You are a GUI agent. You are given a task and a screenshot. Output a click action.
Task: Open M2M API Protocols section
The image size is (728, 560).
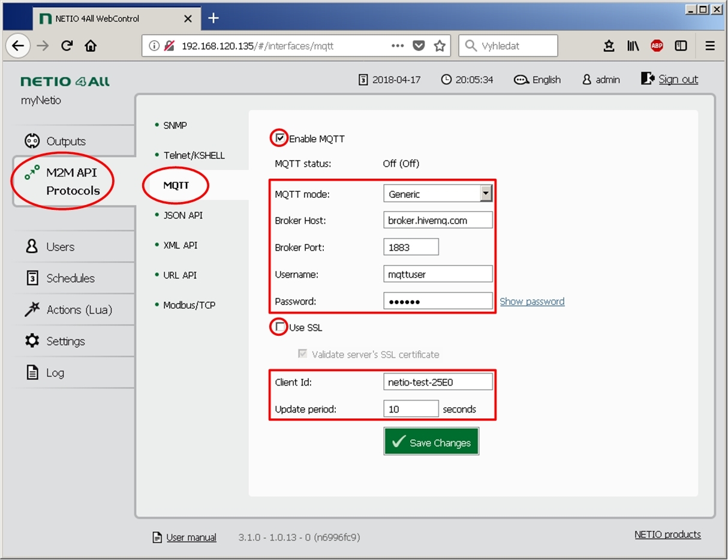74,182
